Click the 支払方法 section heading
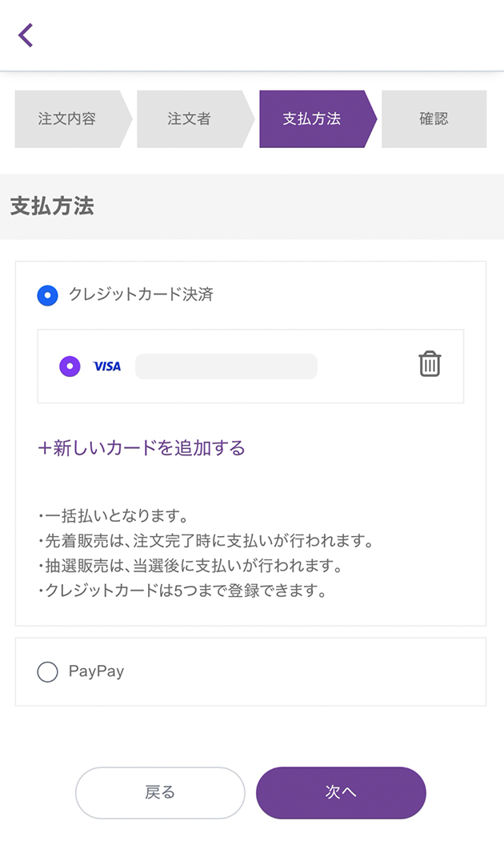The image size is (504, 861). [x=53, y=206]
